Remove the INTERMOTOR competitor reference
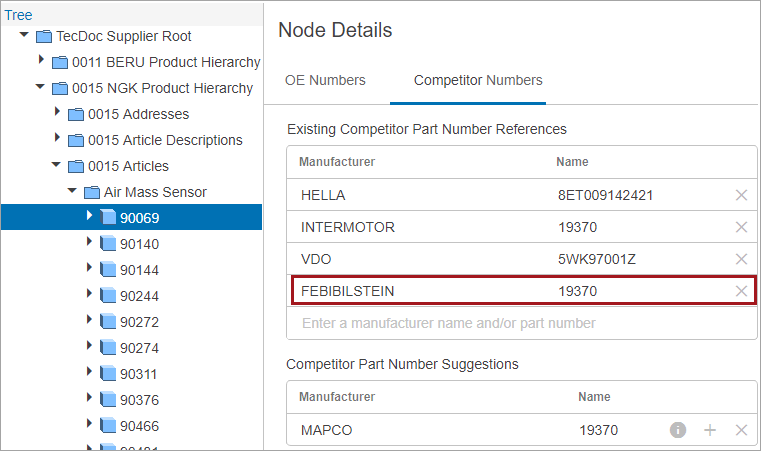The height and width of the screenshot is (451, 761). [741, 227]
